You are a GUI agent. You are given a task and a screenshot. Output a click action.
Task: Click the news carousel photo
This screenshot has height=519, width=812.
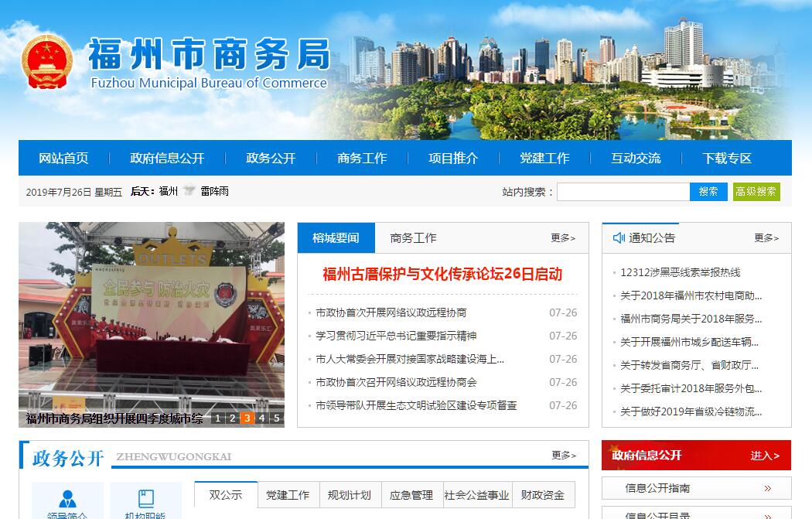point(152,317)
